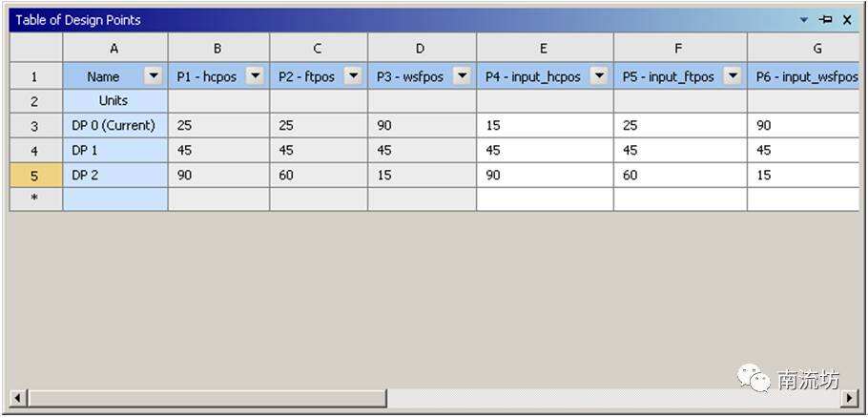868x418 pixels.
Task: Click P2 - ftpos value 60 for DP 2
Action: click(319, 176)
